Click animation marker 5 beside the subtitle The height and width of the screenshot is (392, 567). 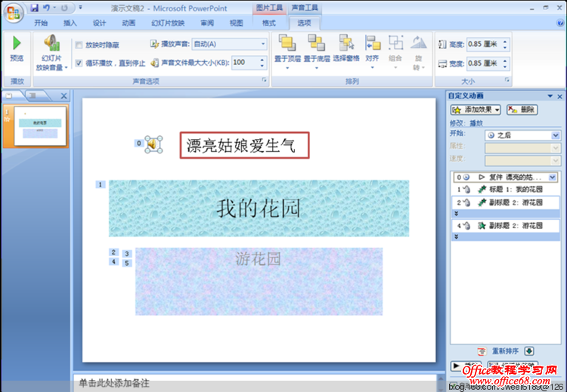pyautogui.click(x=127, y=263)
